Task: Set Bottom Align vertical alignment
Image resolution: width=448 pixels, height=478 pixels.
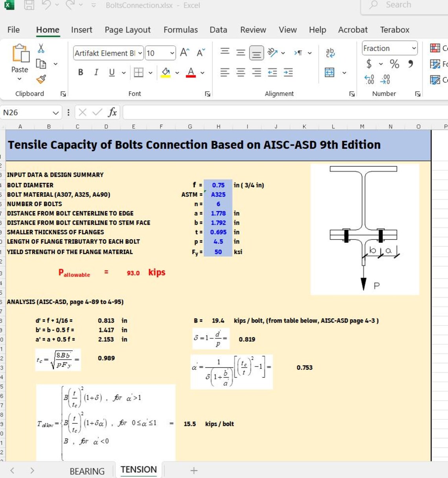Action: [x=256, y=53]
